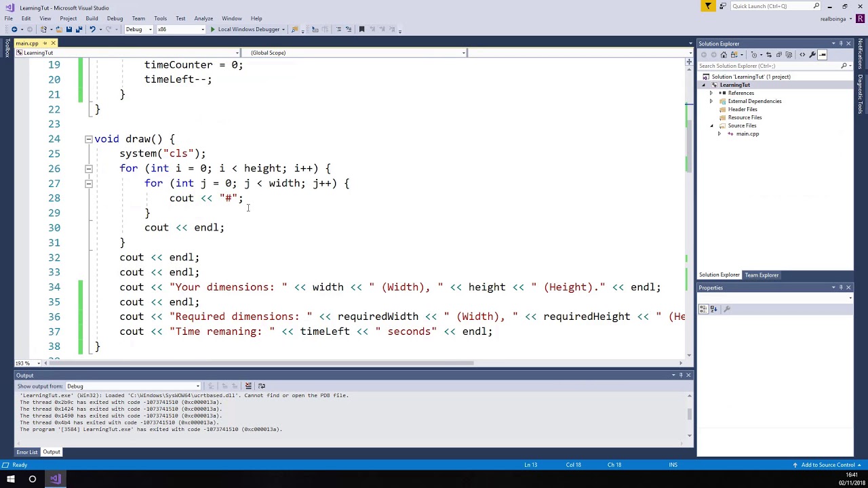Click the comment selection toolbar icon
868x488 pixels.
tap(338, 29)
